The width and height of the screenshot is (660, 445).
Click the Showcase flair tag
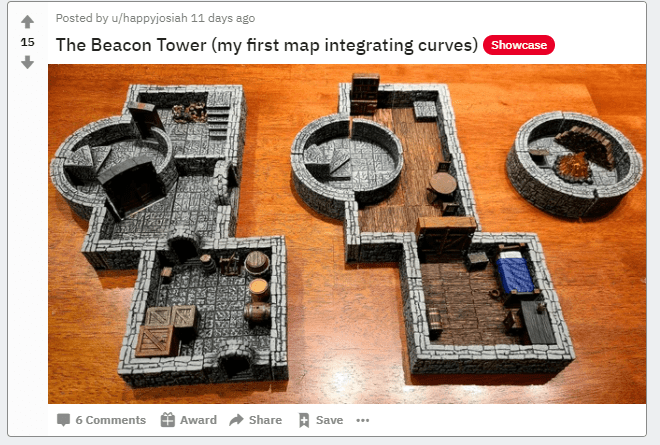519,45
